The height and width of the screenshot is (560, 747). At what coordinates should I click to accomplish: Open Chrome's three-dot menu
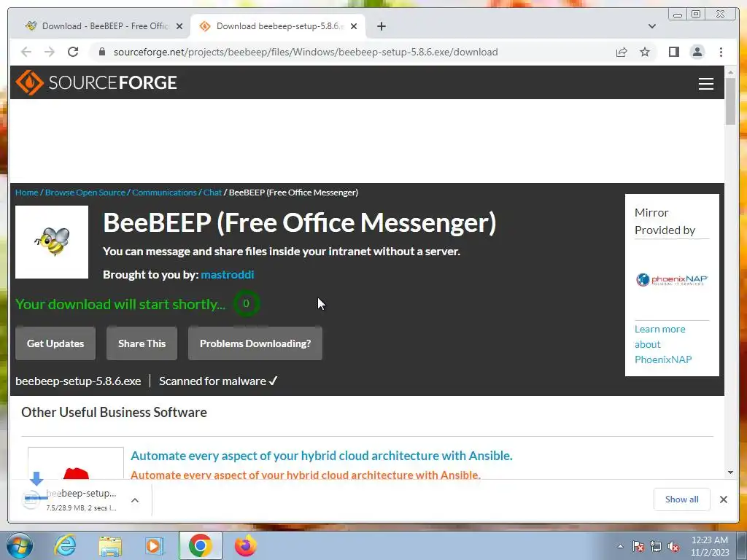[721, 52]
